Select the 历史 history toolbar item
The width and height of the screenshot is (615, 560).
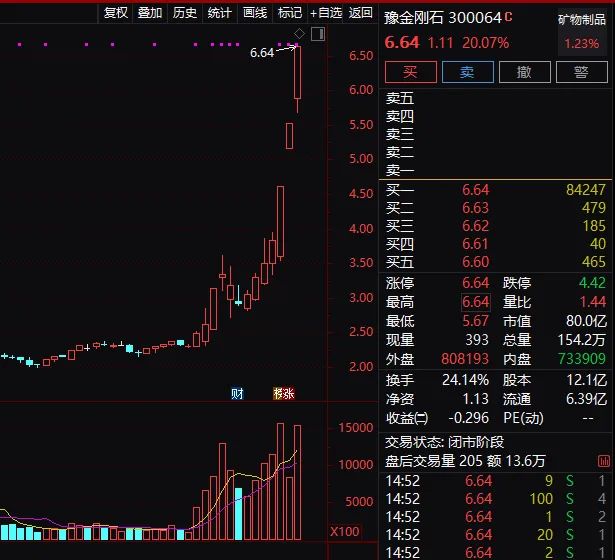pyautogui.click(x=185, y=13)
